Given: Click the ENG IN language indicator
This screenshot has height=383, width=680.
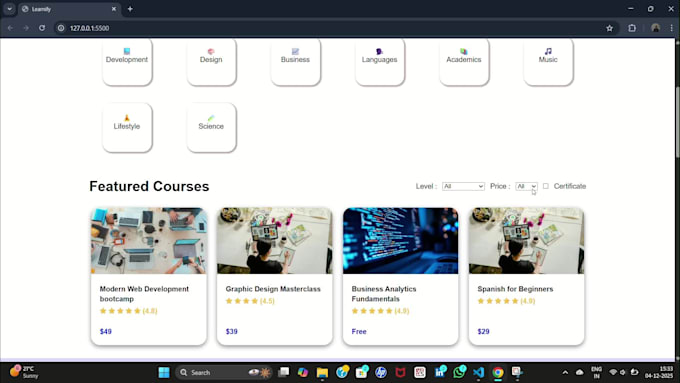Looking at the screenshot, I should [597, 373].
